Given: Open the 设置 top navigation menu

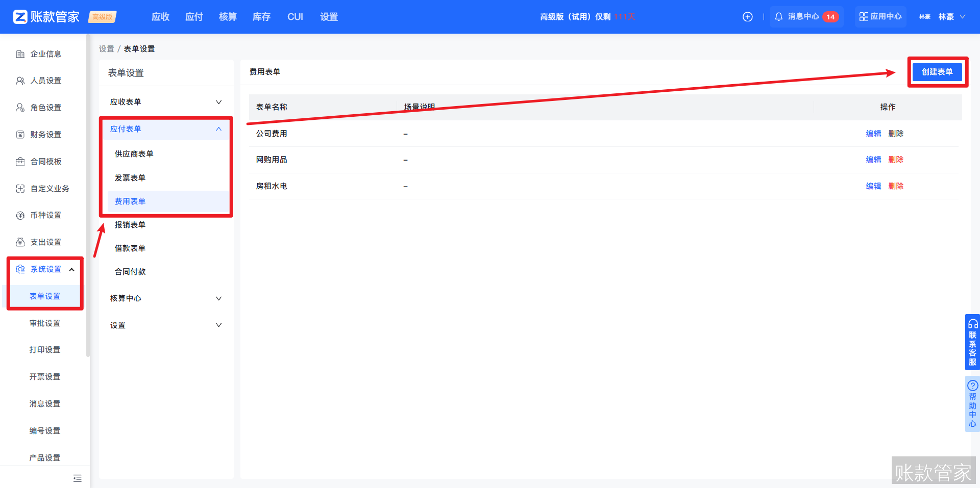Looking at the screenshot, I should [329, 17].
